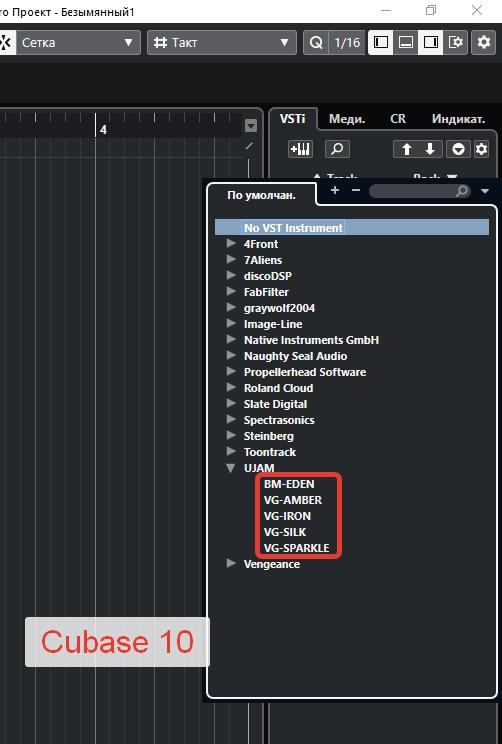Expand the Steinberg folder
Image resolution: width=502 pixels, height=744 pixels.
click(x=231, y=436)
